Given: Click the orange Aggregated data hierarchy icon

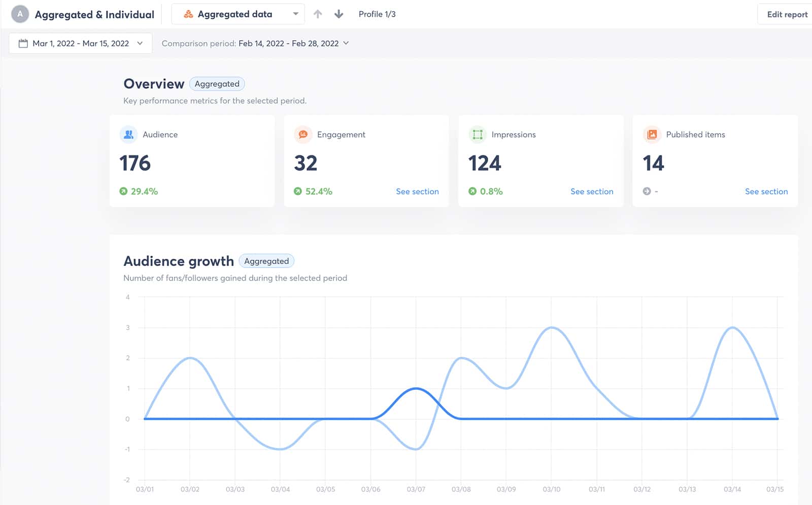Looking at the screenshot, I should (189, 14).
